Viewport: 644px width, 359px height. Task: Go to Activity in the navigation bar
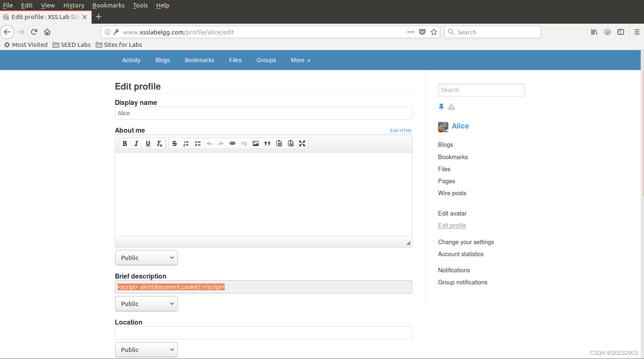pos(131,60)
